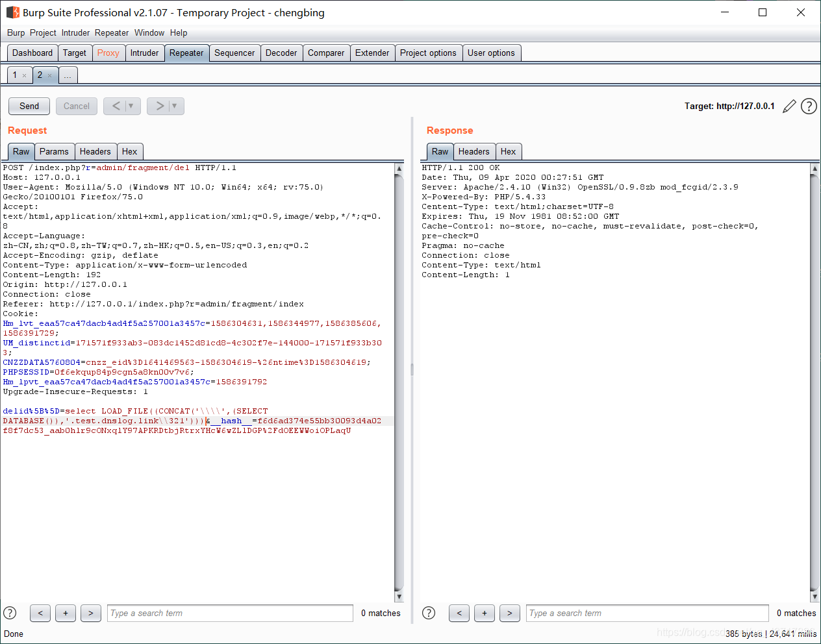Switch to the Sequencer tab
This screenshot has width=821, height=644.
[234, 53]
